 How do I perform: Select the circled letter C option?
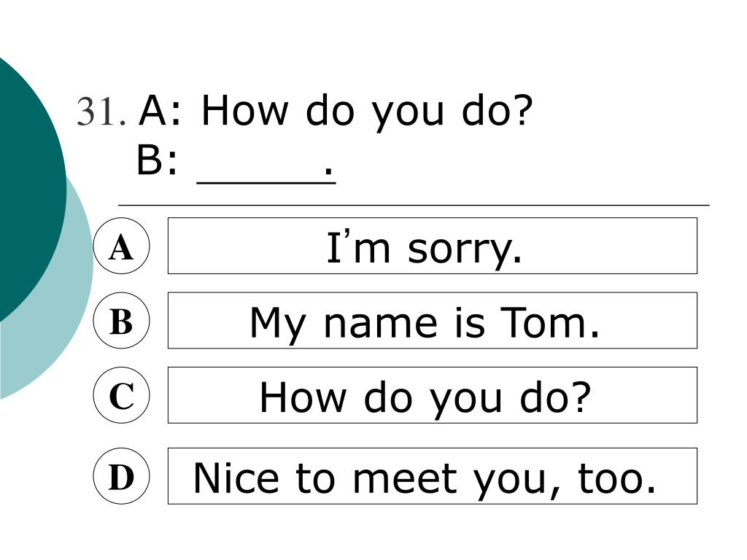click(x=122, y=395)
